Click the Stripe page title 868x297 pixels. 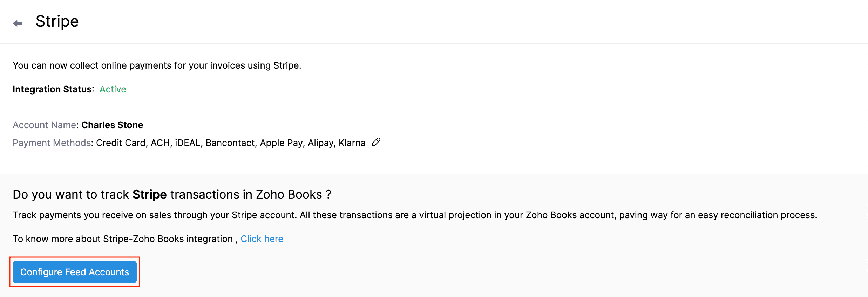57,21
